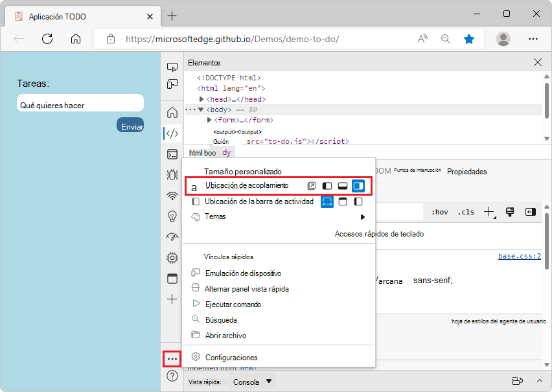The image size is (552, 392).
Task: Click the browser address bar URL
Action: 232,39
